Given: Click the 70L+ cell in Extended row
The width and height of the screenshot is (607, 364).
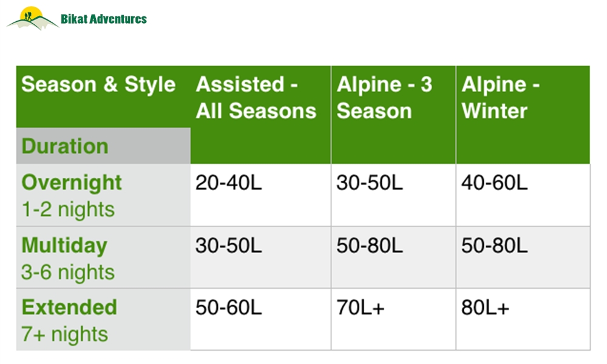Looking at the screenshot, I should tap(393, 320).
